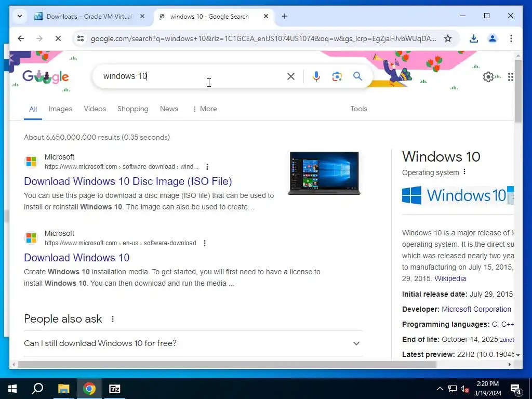Click the horizontal scrollbar thumb

(x=227, y=365)
